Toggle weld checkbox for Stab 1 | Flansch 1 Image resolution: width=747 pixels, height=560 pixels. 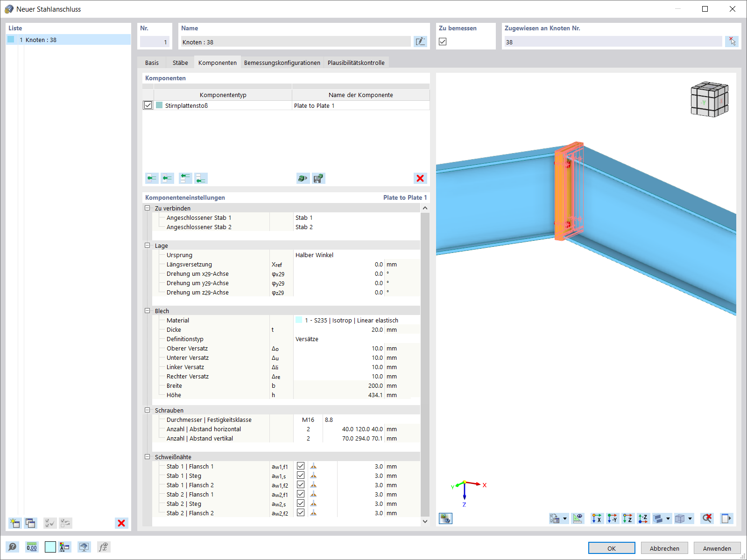pos(301,466)
